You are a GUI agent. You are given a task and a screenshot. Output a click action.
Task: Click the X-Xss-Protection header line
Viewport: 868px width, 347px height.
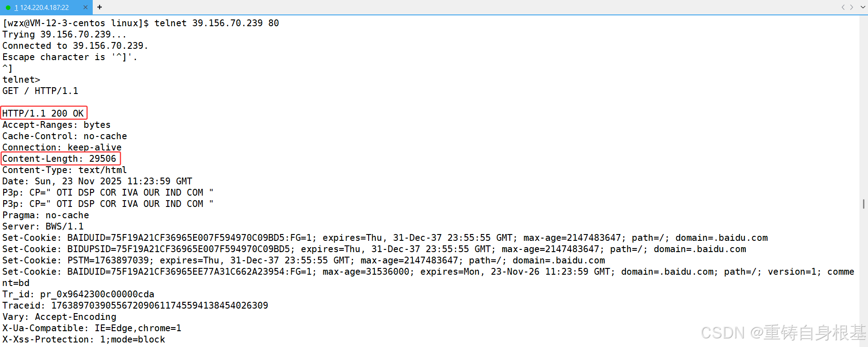(x=84, y=339)
